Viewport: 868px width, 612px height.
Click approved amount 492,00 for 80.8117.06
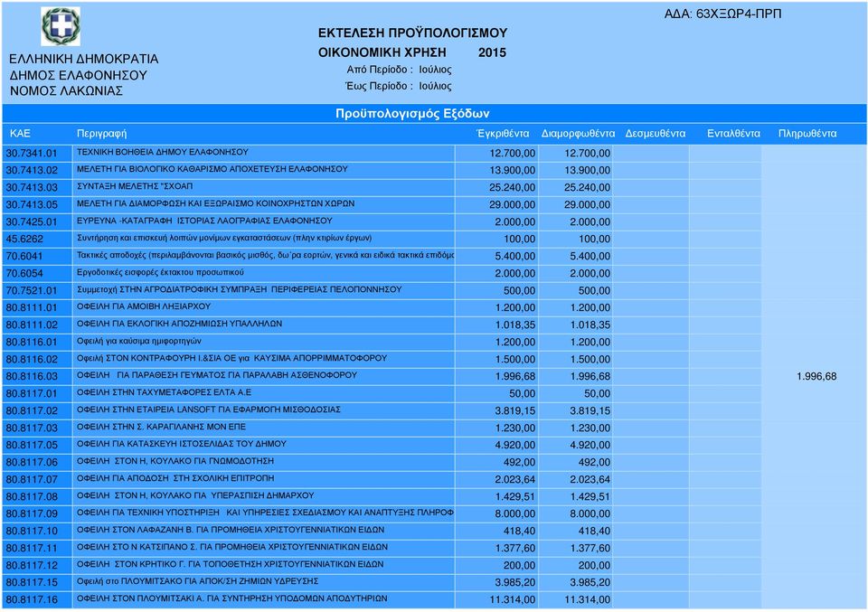519,462
